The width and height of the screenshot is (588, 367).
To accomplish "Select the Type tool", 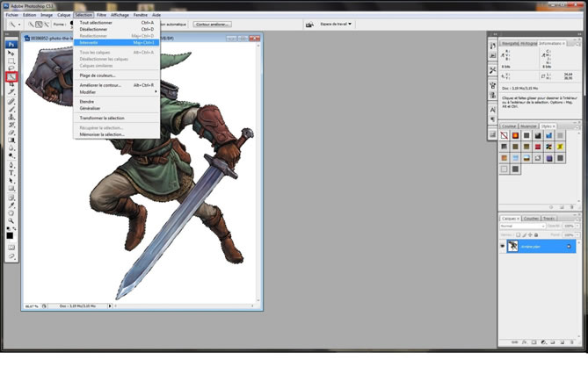I will click(11, 173).
